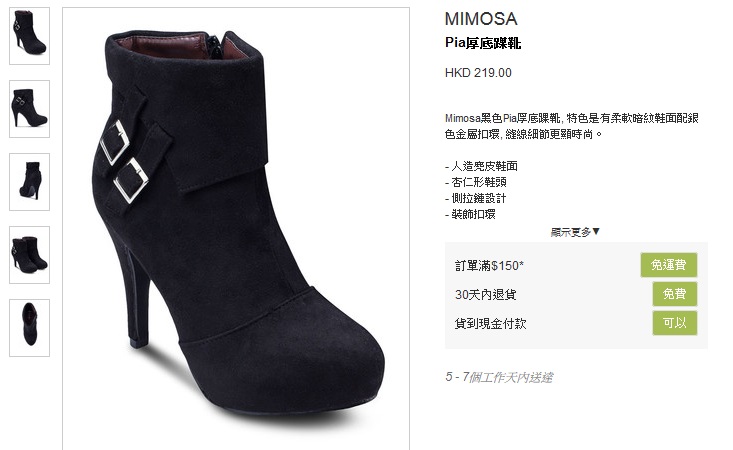Select the third thumbnail showing back view

click(x=29, y=182)
